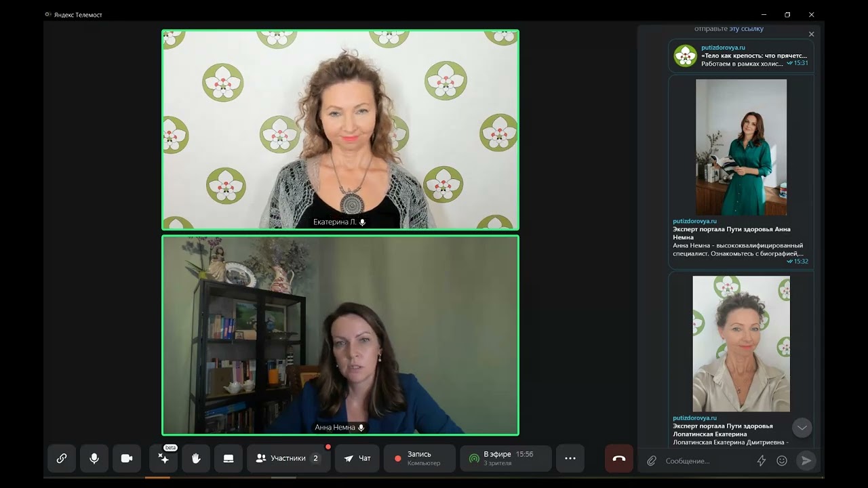Select Екатерина Л. video tile
868x488 pixels.
[340, 130]
